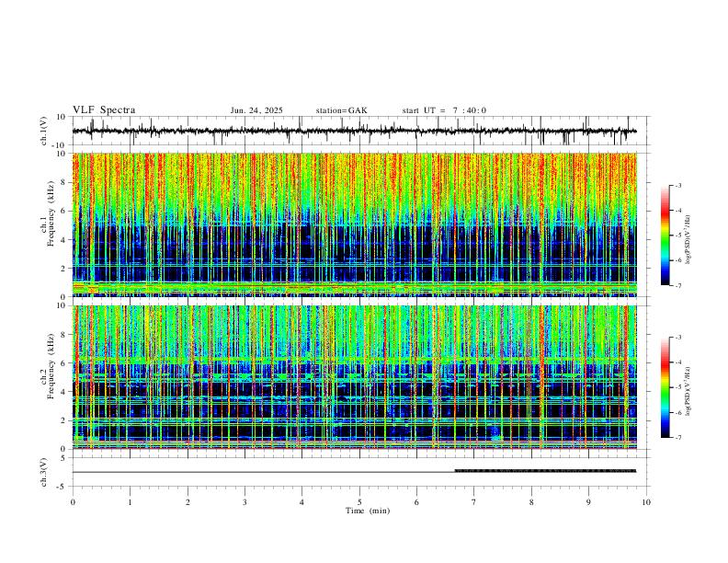
Task: Click the ch.3 flat signal trace
Action: pos(354,472)
